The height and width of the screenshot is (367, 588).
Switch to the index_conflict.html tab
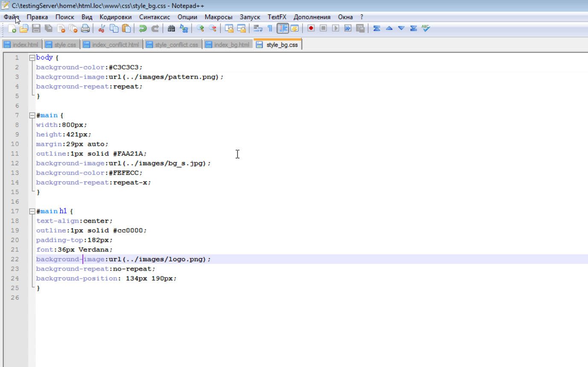(111, 45)
